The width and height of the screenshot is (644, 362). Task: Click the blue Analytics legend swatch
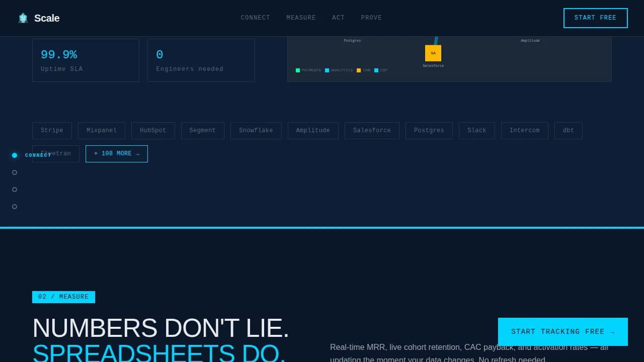(x=327, y=70)
